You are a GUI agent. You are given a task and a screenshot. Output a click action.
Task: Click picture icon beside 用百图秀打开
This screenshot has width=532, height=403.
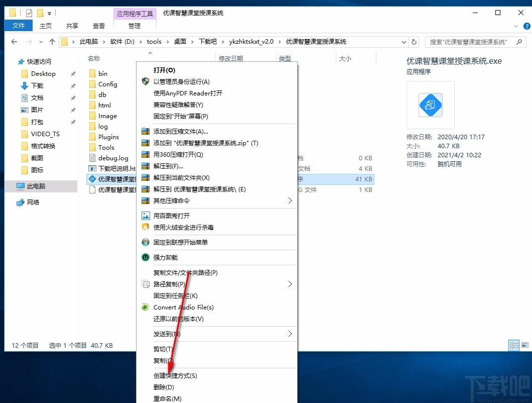[x=146, y=216]
